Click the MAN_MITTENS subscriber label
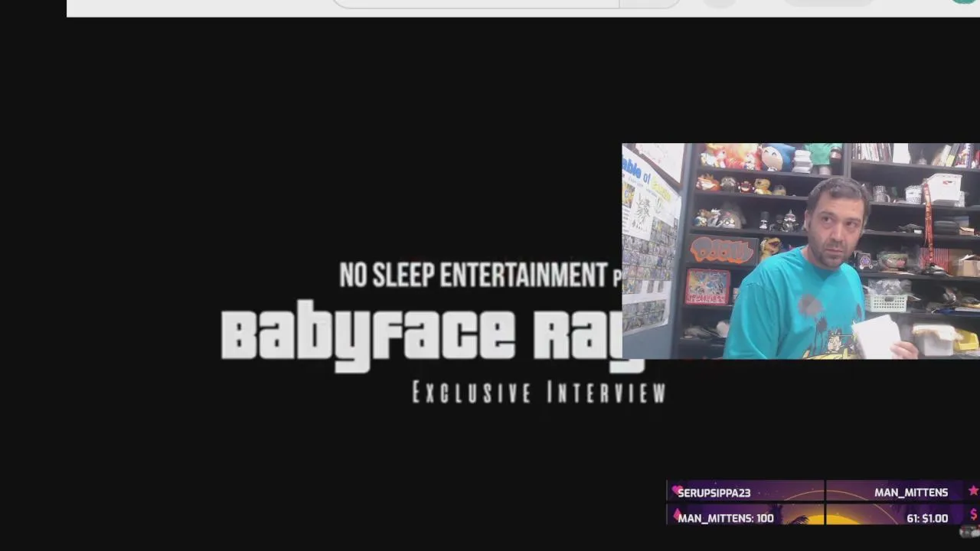The height and width of the screenshot is (551, 980). pos(911,493)
